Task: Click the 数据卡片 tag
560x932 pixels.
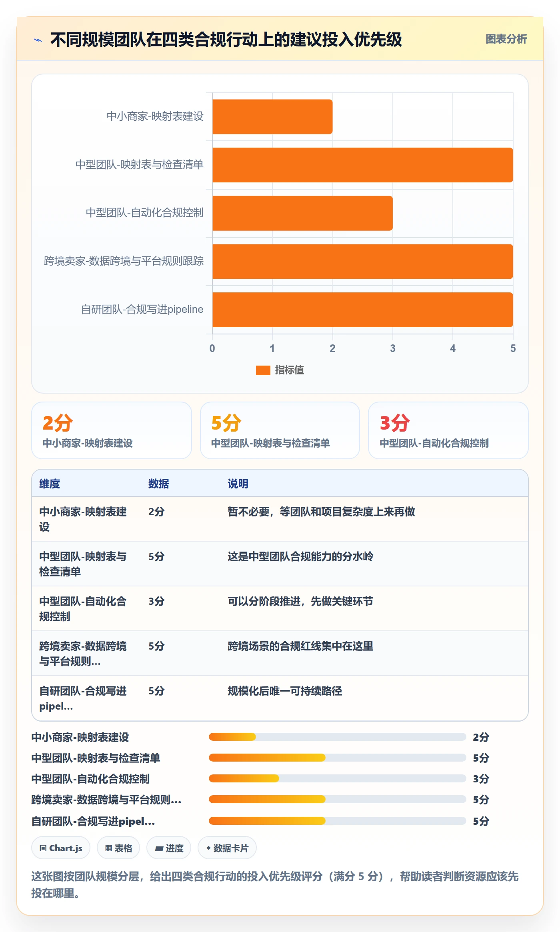Action: (x=227, y=848)
